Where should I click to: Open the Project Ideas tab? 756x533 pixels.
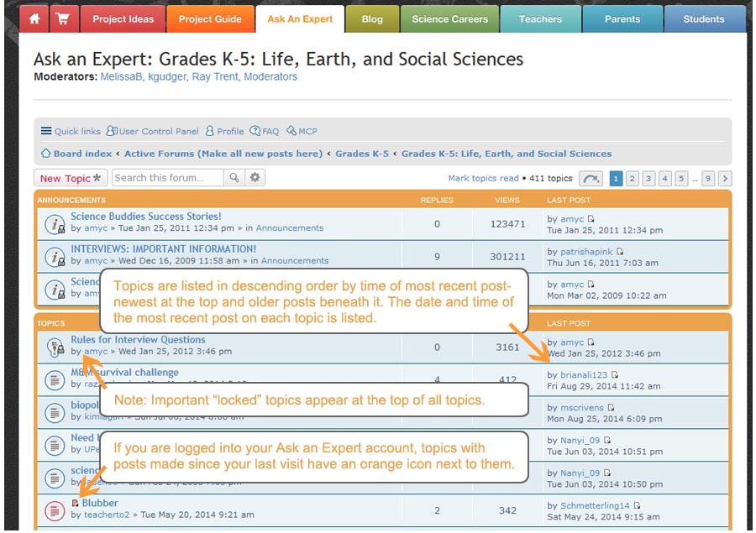123,19
